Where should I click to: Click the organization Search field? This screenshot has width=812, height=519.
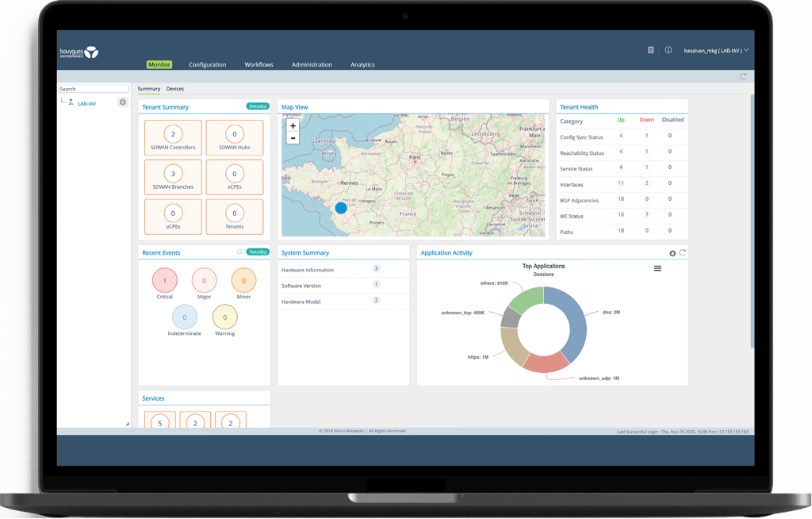[94, 89]
